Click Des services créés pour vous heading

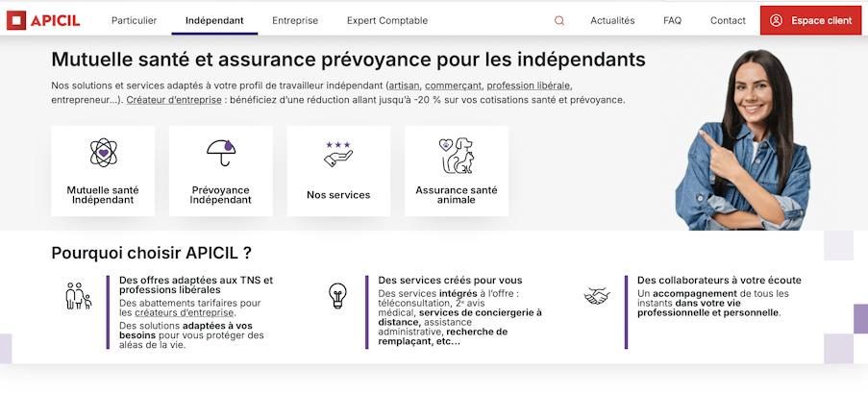[x=450, y=280]
